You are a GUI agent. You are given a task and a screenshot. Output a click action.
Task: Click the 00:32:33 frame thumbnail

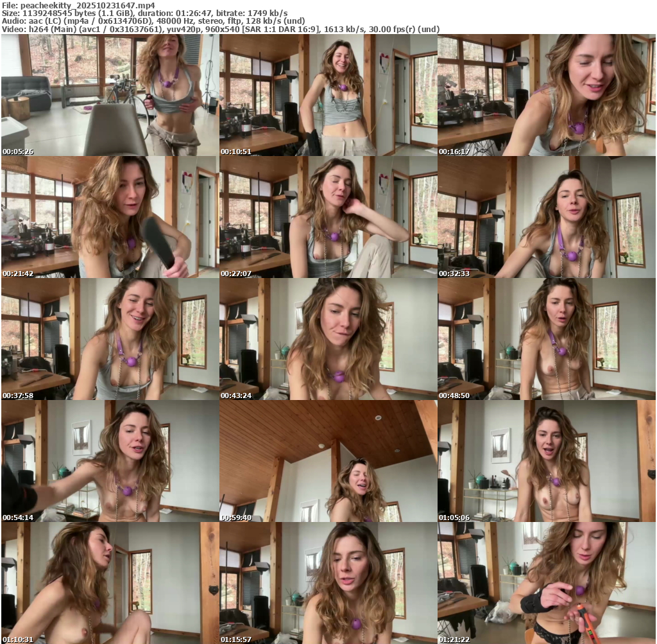547,217
